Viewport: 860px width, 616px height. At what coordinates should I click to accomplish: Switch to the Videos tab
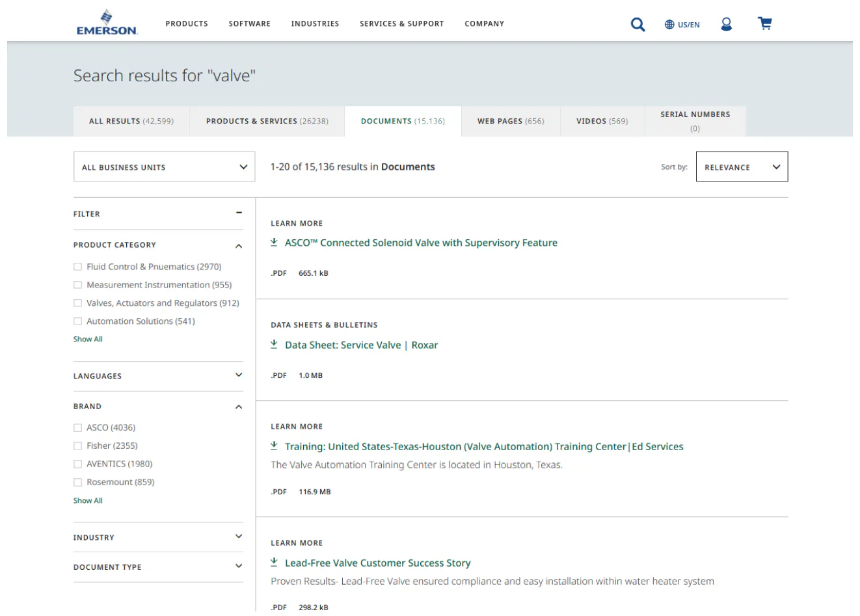(x=602, y=121)
